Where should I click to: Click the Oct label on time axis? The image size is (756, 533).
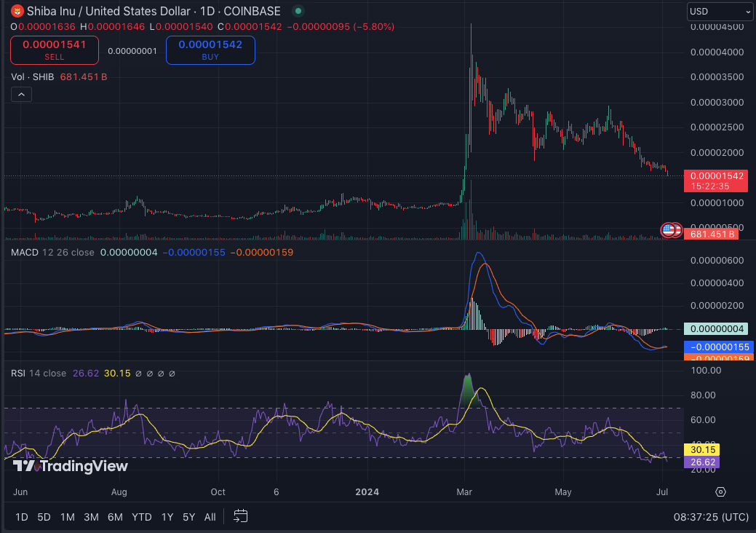click(218, 492)
